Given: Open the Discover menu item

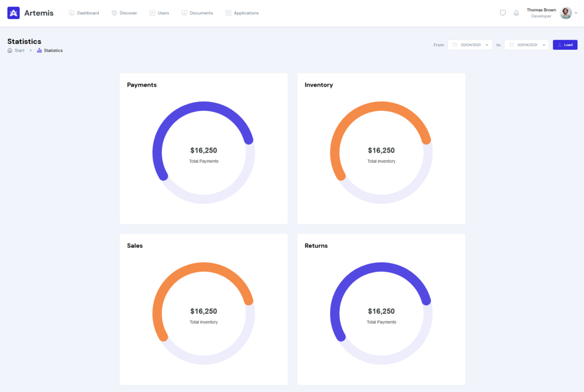Looking at the screenshot, I should pyautogui.click(x=124, y=13).
